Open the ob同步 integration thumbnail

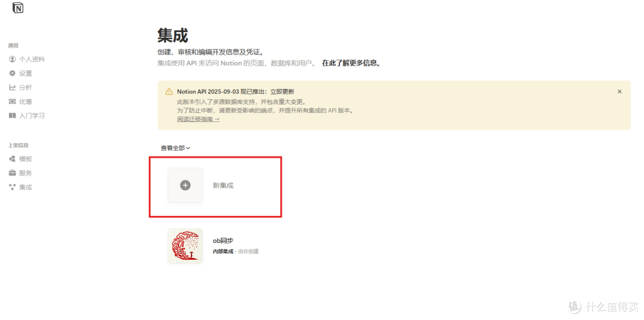pyautogui.click(x=185, y=246)
